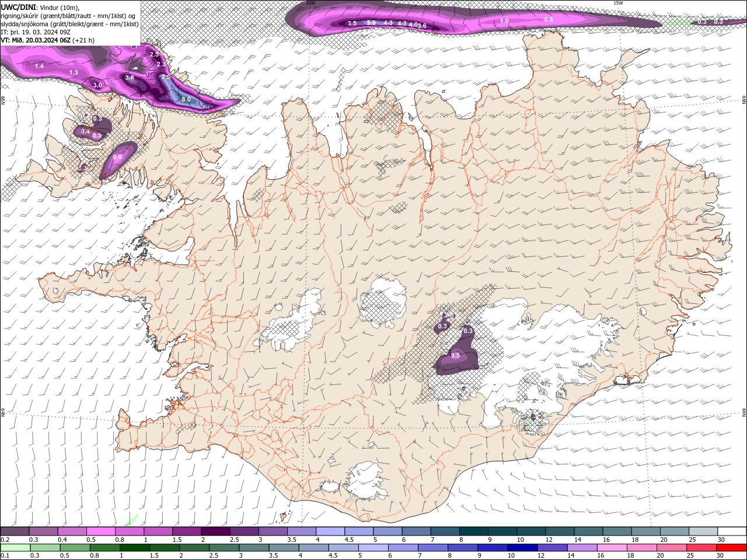Click the 3.8 snowfall value label

130,77
